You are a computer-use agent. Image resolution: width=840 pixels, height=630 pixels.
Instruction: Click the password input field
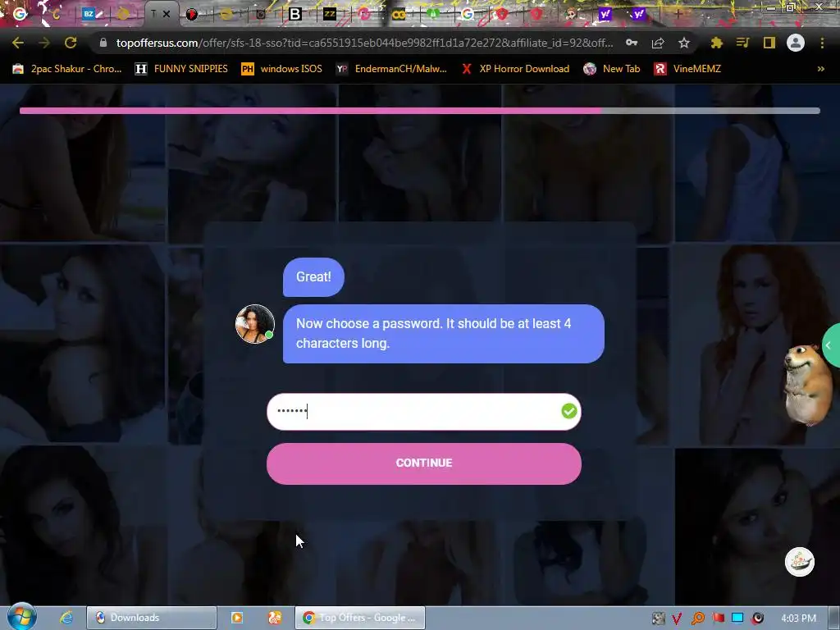click(424, 412)
